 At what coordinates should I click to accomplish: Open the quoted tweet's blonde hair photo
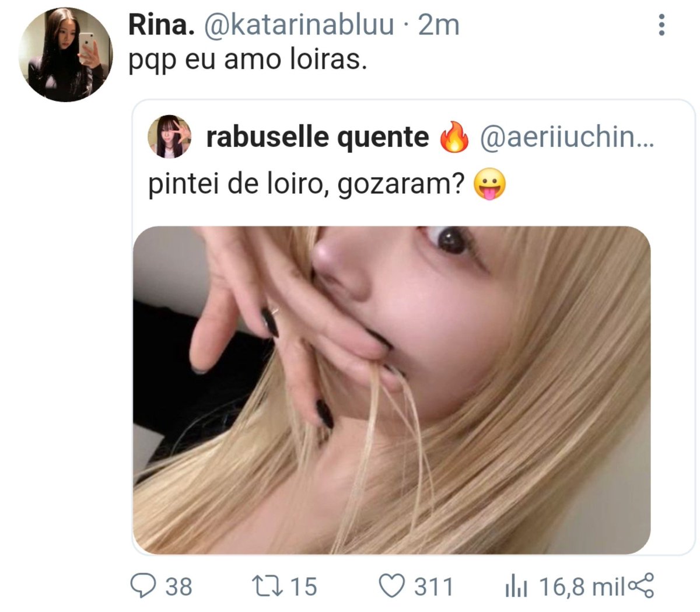[391, 390]
